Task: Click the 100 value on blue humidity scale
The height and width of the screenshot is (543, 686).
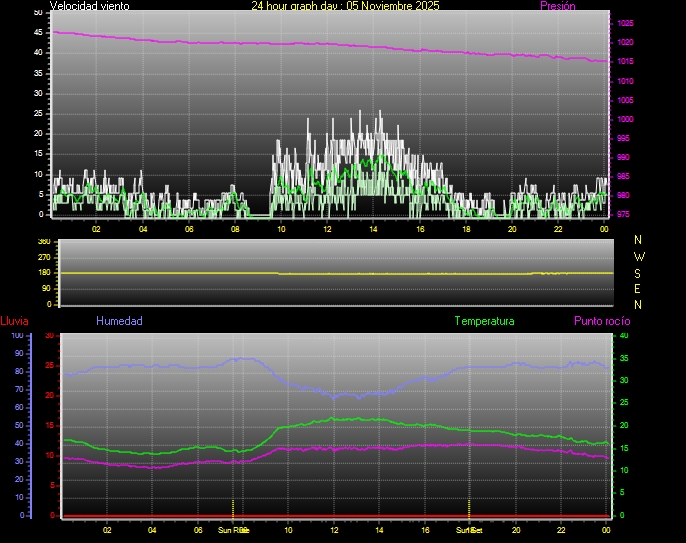Action: pyautogui.click(x=17, y=335)
